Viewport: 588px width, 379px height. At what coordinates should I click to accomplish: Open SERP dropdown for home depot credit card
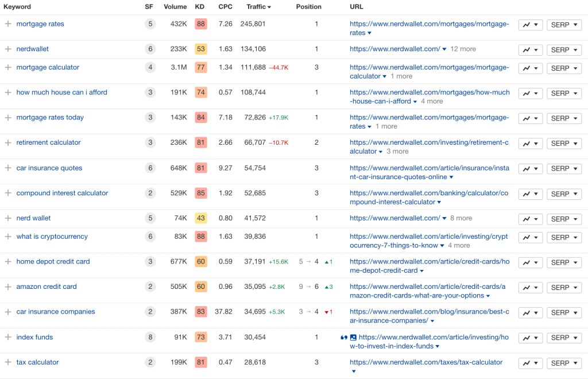coord(564,263)
